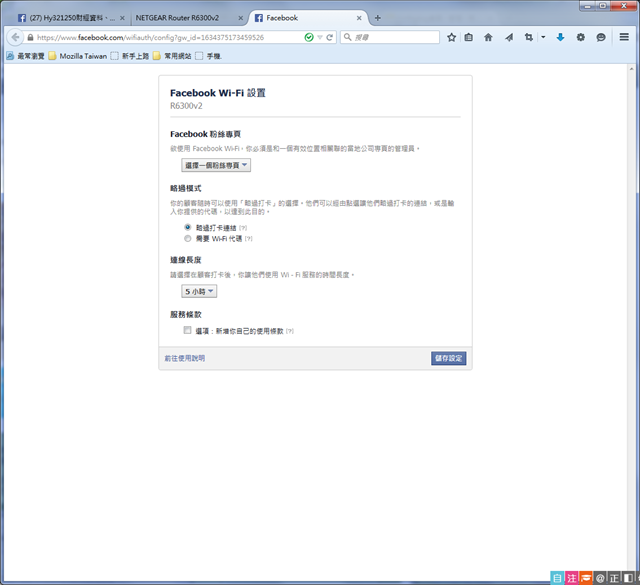Check the 新增你自己的使用條款 checkbox
The width and height of the screenshot is (640, 585).
187,330
